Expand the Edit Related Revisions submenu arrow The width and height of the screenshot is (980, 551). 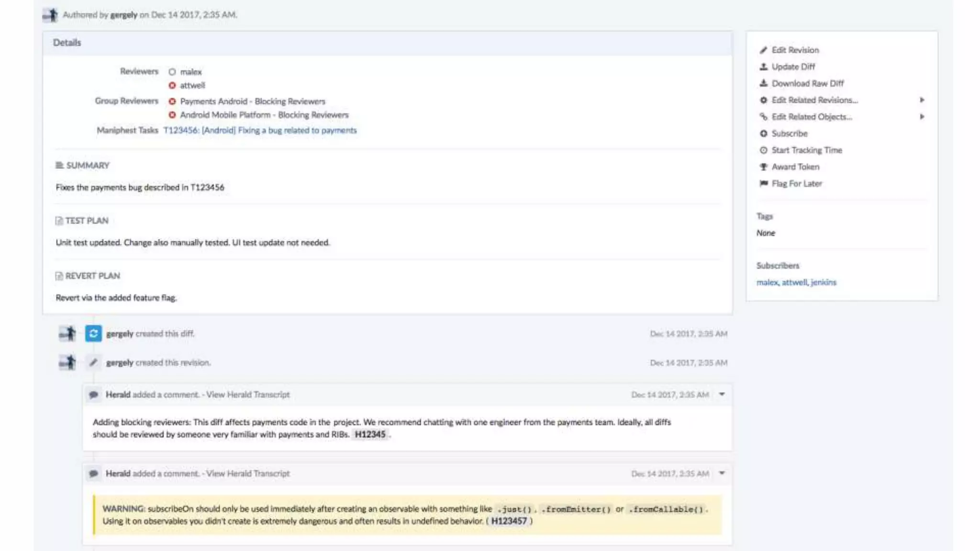tap(922, 100)
